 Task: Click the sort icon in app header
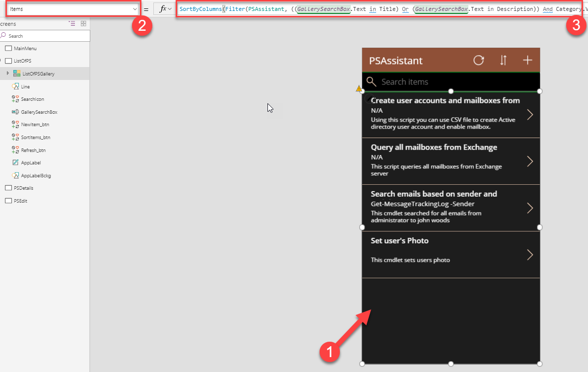click(503, 60)
